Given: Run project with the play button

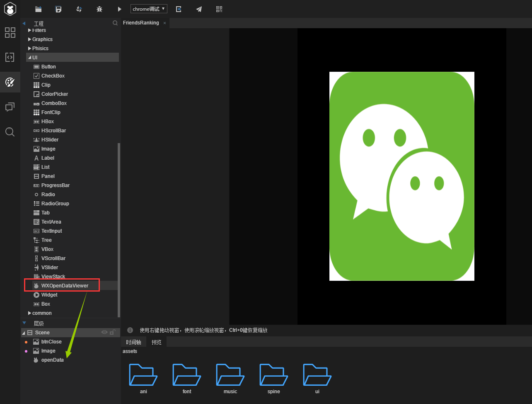Looking at the screenshot, I should click(120, 9).
